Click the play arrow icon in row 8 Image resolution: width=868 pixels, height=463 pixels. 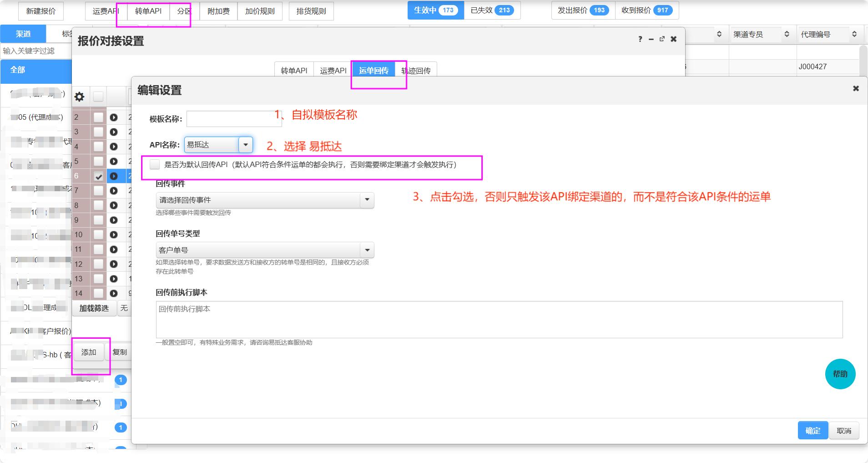114,205
